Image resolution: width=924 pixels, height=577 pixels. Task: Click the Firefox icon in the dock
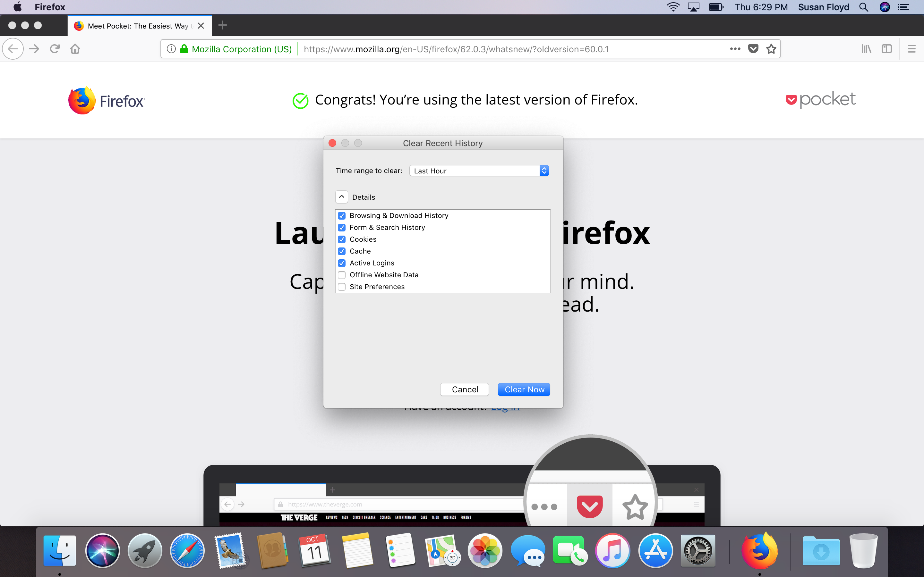click(x=760, y=550)
